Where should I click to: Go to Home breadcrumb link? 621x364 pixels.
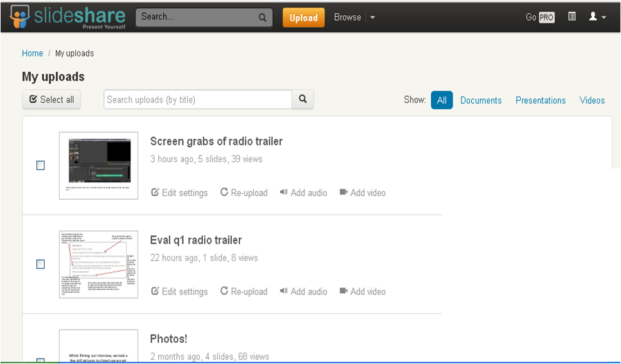coord(33,53)
